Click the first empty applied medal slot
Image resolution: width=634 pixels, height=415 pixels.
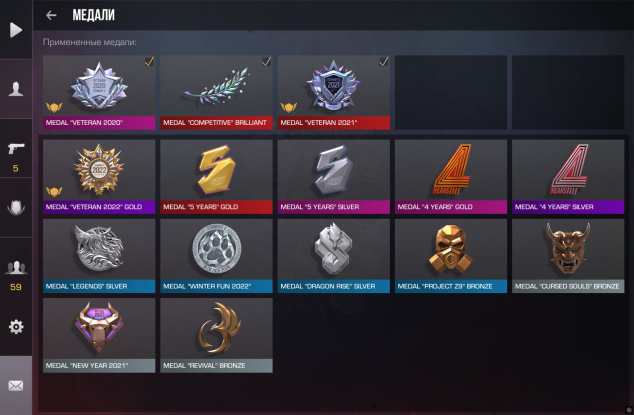click(x=451, y=92)
